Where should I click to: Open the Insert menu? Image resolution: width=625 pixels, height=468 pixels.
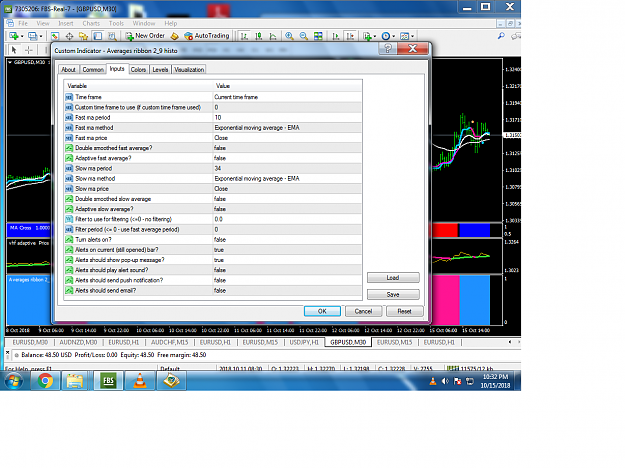[66, 24]
